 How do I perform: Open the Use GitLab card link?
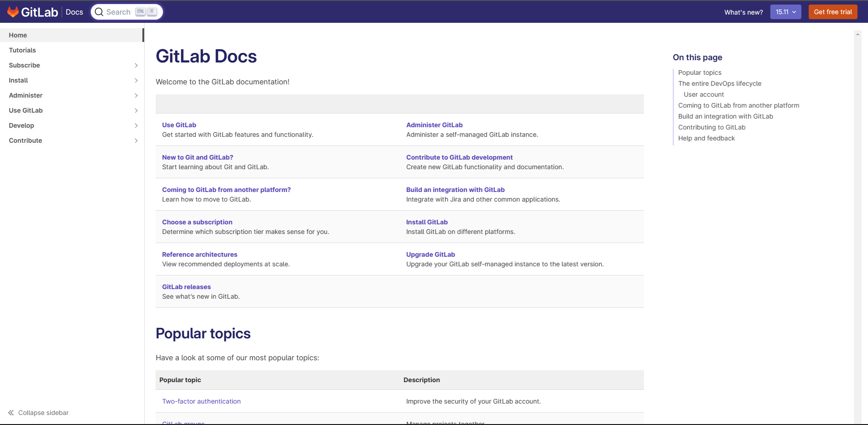pyautogui.click(x=179, y=125)
